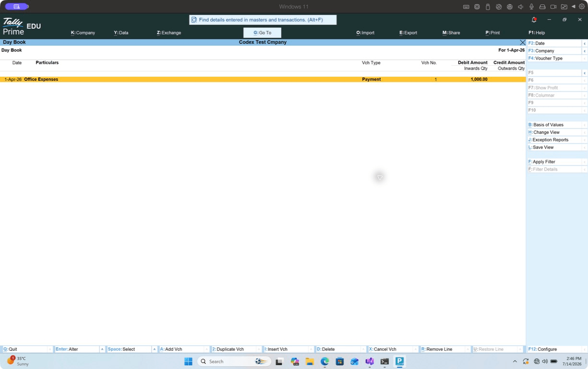Open Task View on the taskbar
588x369 pixels.
(279, 361)
